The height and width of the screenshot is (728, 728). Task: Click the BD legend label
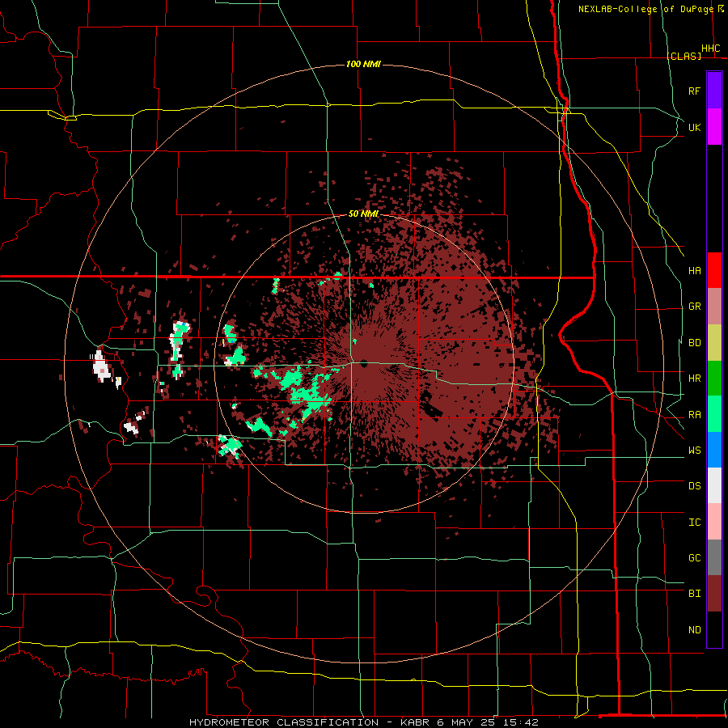[695, 343]
